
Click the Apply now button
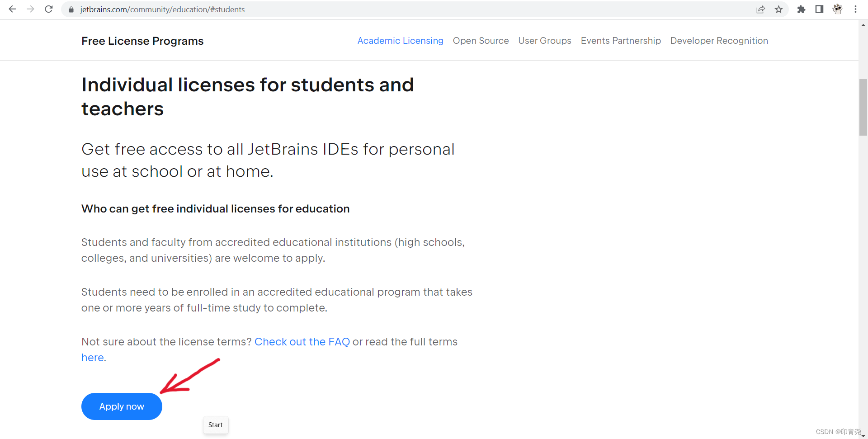[122, 406]
